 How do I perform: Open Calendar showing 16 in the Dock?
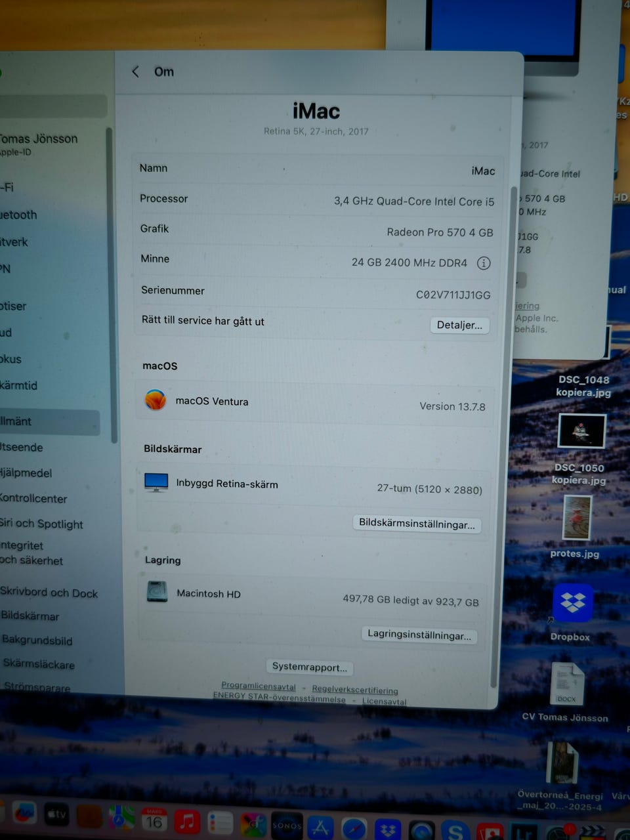pos(154,820)
